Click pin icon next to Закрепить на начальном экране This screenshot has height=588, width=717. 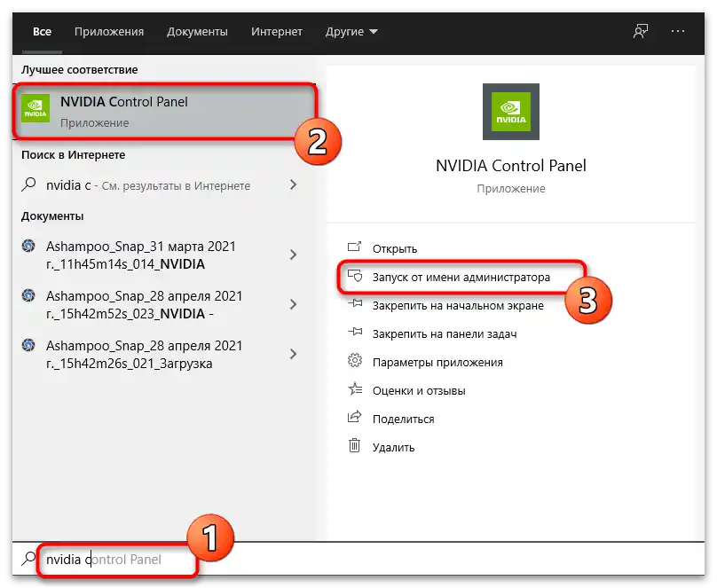tap(355, 303)
